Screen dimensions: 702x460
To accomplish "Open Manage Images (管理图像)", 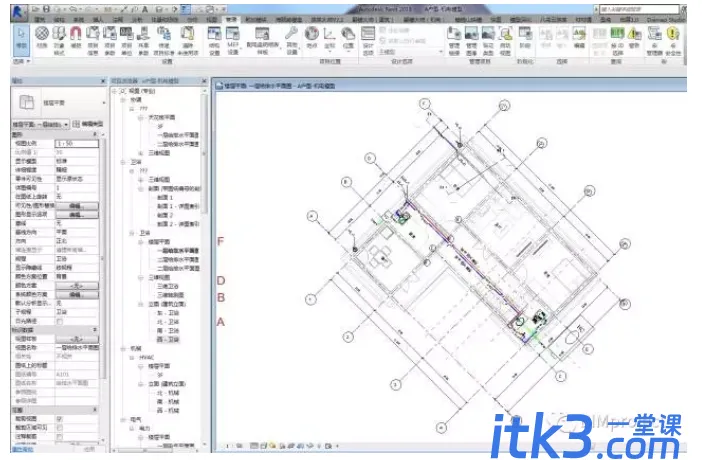I will pos(471,39).
